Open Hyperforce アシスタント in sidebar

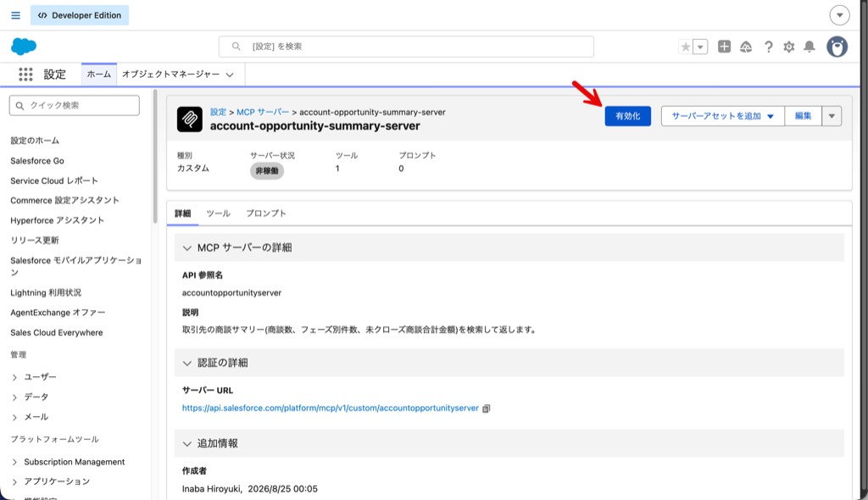(x=57, y=220)
